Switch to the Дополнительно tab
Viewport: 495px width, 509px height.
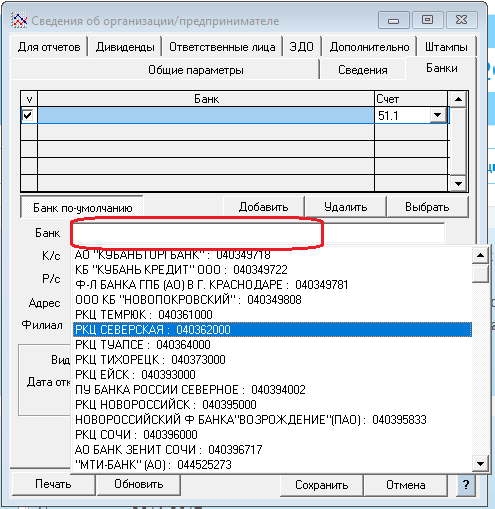pos(369,47)
